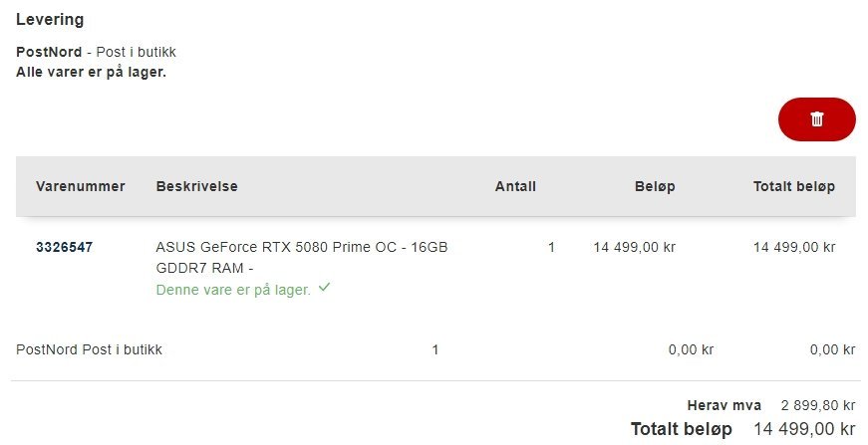Click the bold PostNord delivery label
Screen dimensions: 868x445
coord(49,52)
